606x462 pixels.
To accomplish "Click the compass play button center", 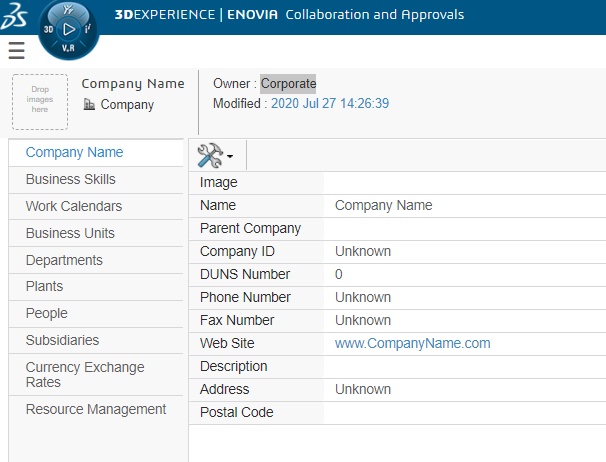I will [x=69, y=29].
